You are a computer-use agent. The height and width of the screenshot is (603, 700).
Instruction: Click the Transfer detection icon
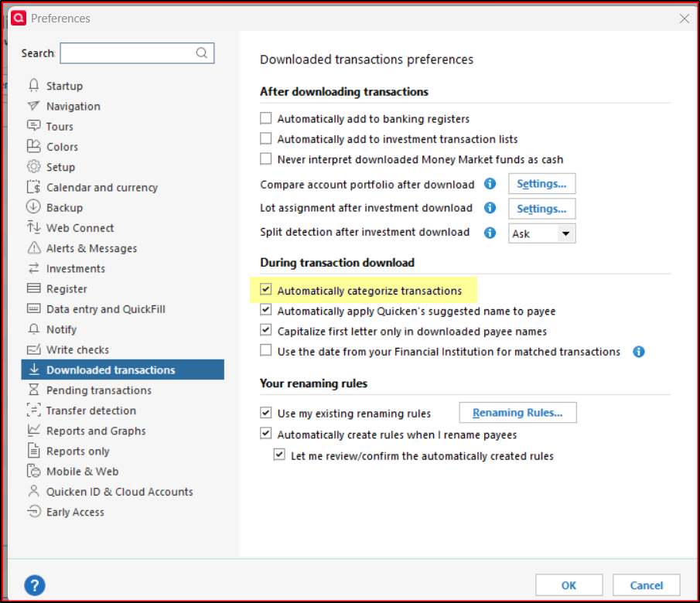pyautogui.click(x=33, y=410)
